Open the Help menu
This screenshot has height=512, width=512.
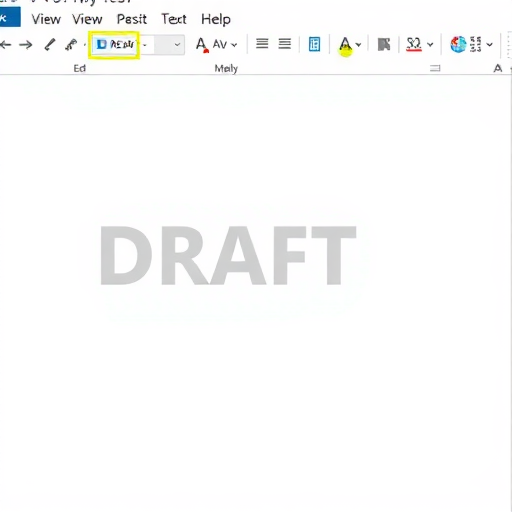216,19
